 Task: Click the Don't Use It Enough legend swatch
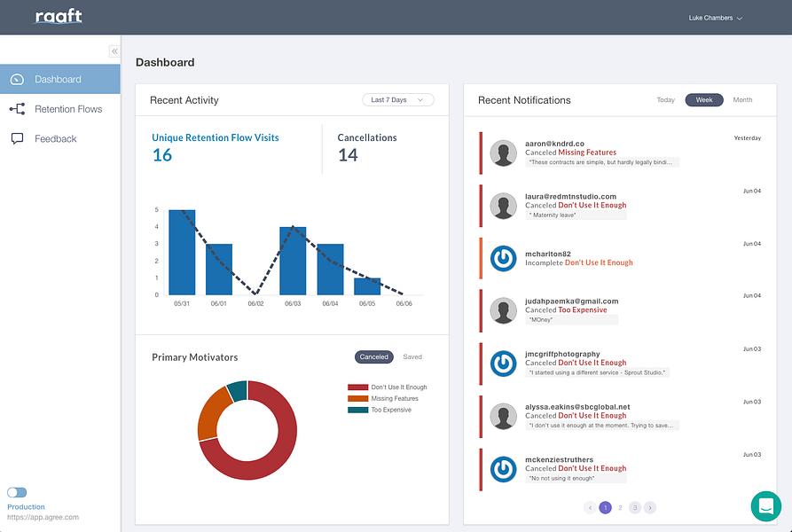[x=357, y=387]
